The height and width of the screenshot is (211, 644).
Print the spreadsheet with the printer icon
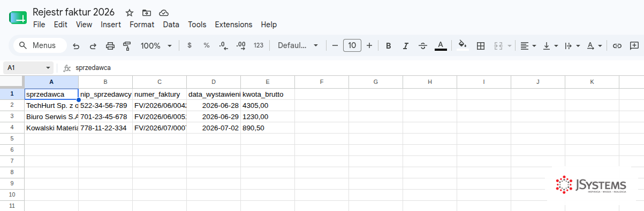point(110,46)
